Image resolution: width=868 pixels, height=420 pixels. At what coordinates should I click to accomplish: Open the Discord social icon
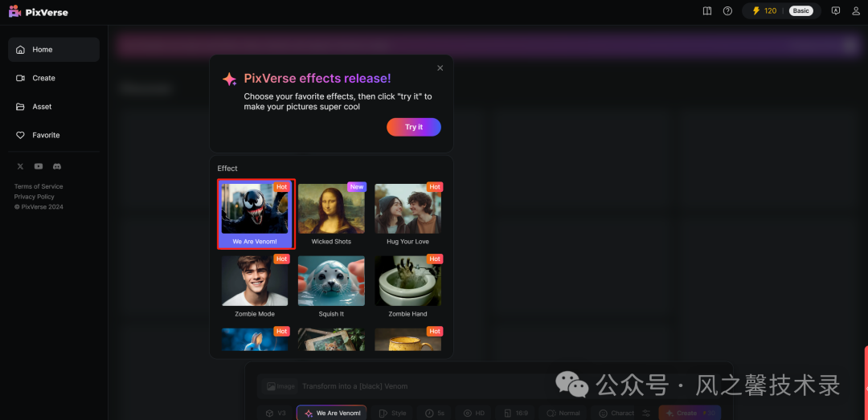pos(56,166)
